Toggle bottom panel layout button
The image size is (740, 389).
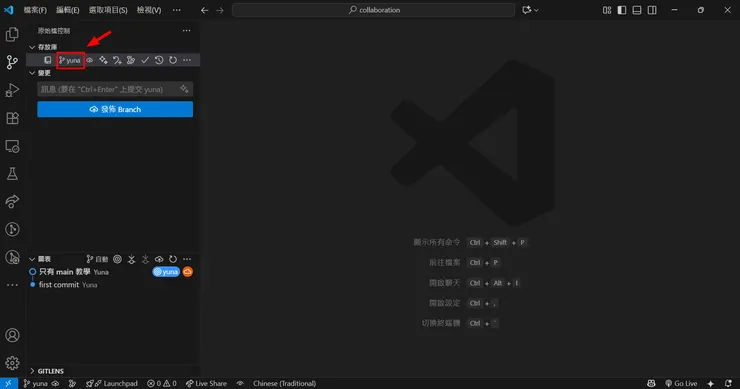637,10
